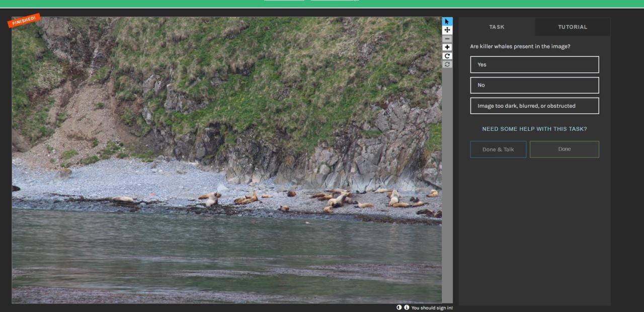Open the subject info icon
The image size is (644, 312).
407,307
